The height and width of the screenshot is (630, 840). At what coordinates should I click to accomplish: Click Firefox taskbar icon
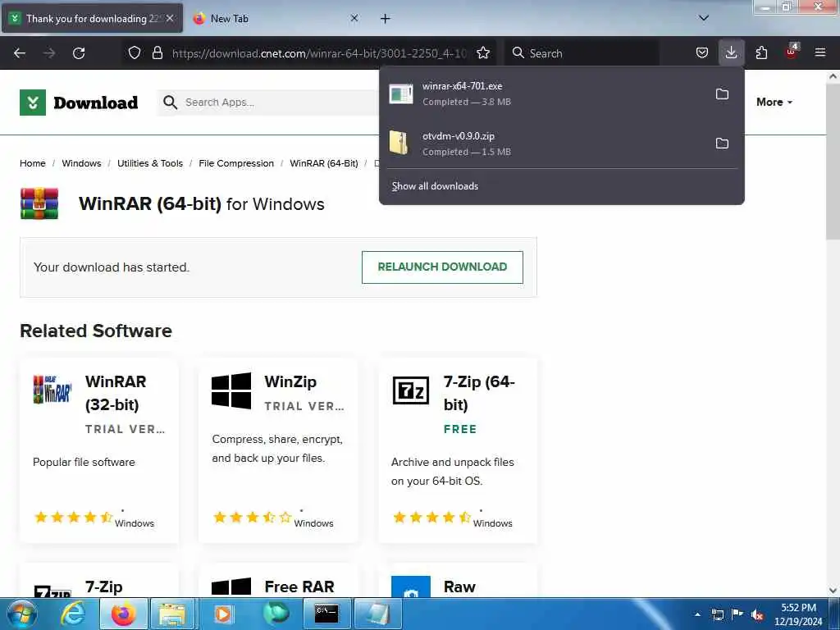coord(123,614)
